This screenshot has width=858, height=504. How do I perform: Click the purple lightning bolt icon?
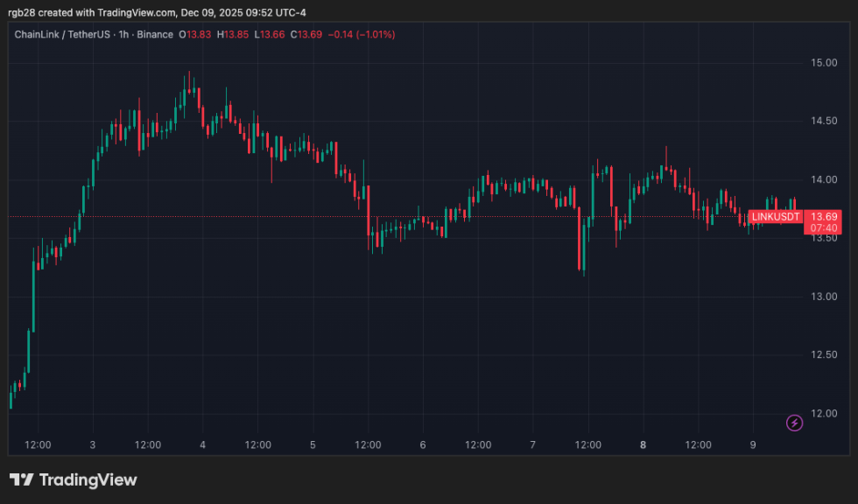[x=794, y=423]
